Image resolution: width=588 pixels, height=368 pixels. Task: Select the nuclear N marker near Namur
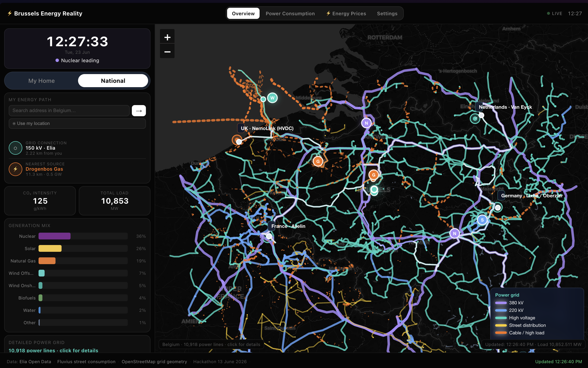click(454, 233)
